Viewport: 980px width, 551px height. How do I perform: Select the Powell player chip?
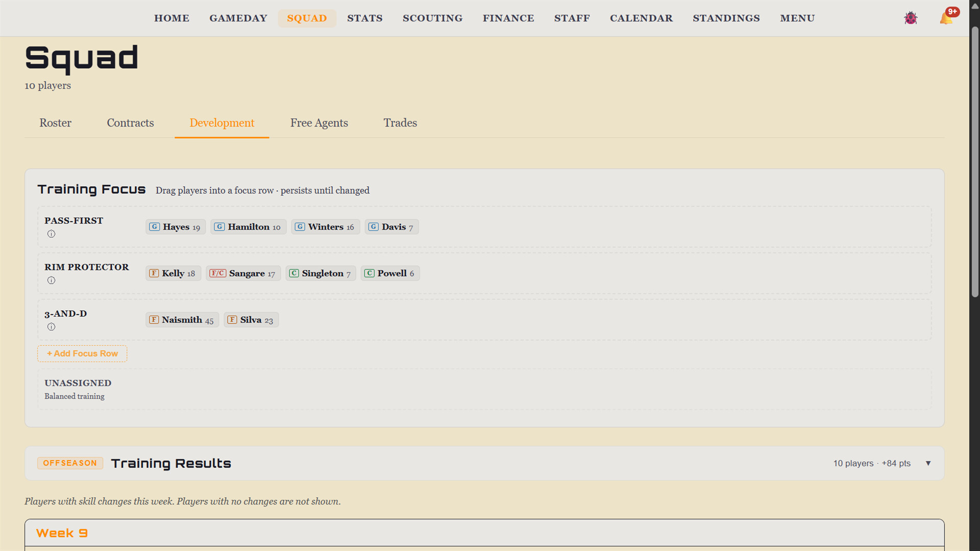pyautogui.click(x=390, y=273)
